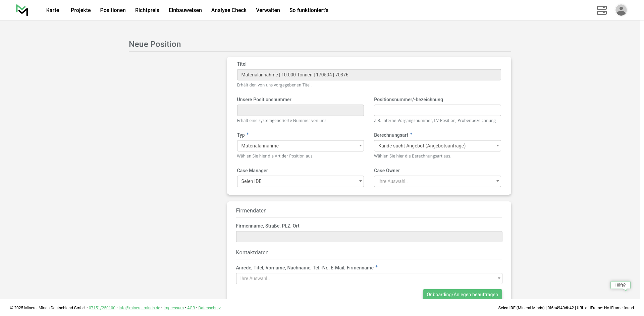Focus the Positionsnummer/-bezeichnung input field
644x316 pixels.
(x=437, y=110)
